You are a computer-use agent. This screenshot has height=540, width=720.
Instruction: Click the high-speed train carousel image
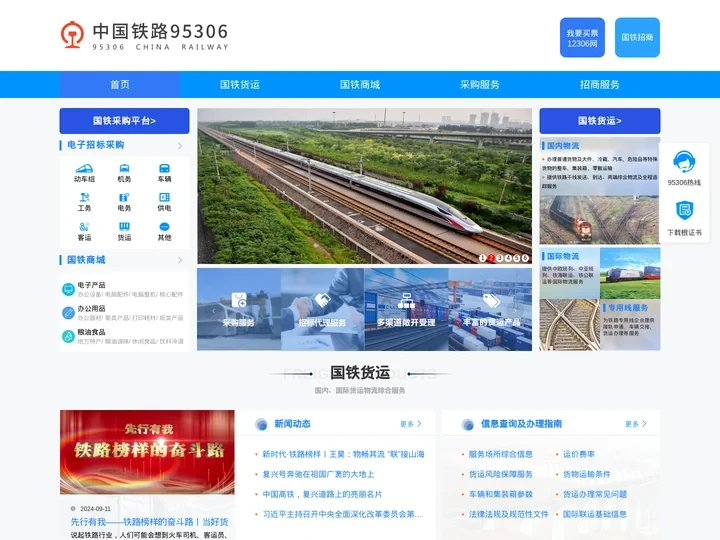365,186
